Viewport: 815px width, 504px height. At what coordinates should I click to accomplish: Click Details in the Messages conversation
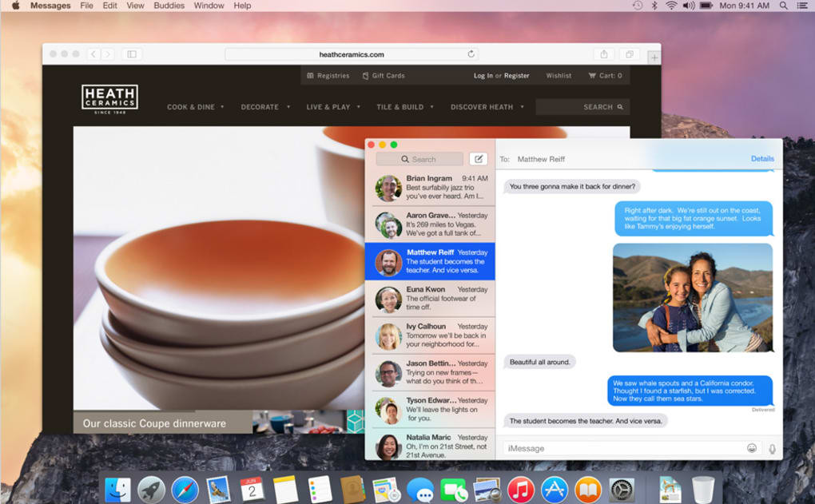coord(762,158)
